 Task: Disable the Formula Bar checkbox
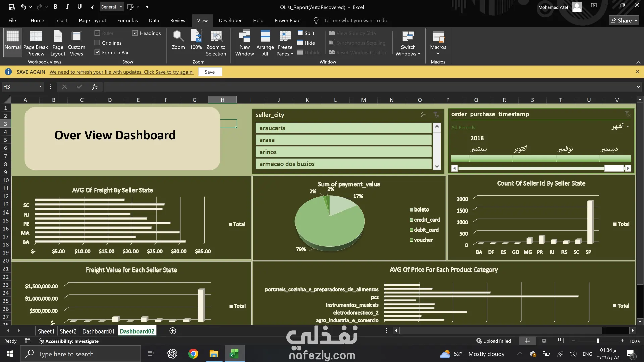98,52
